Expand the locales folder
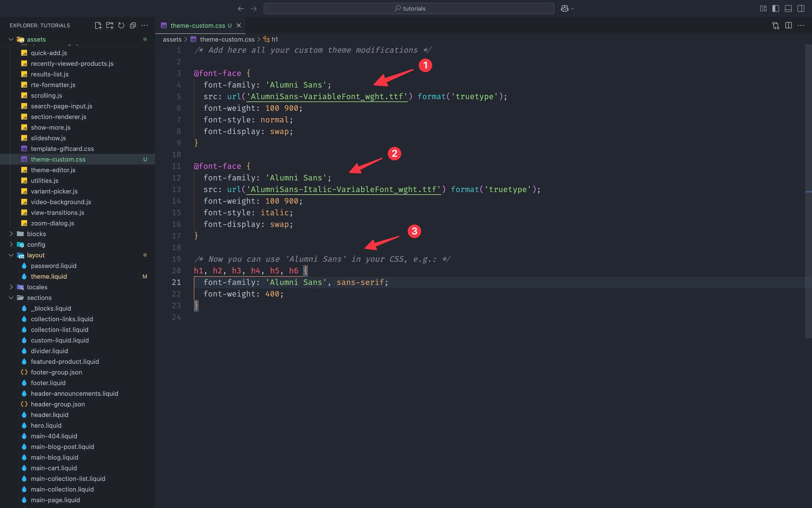 (11, 287)
